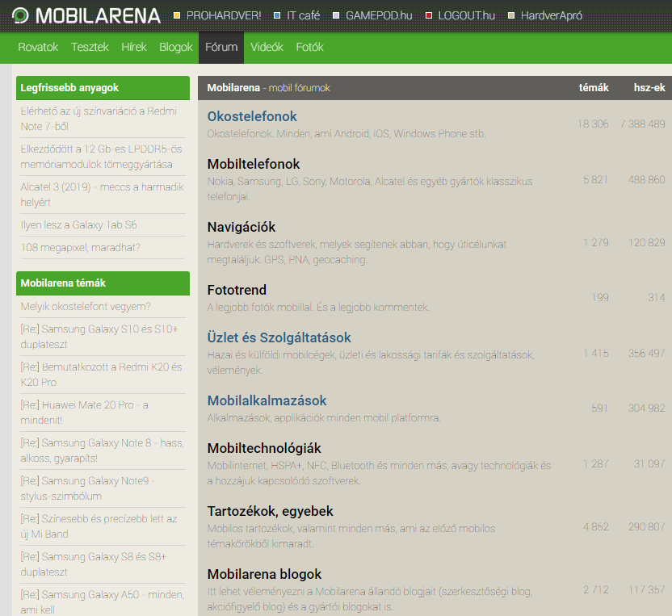Open the új Mi Band topic
672x616 pixels.
(x=99, y=526)
